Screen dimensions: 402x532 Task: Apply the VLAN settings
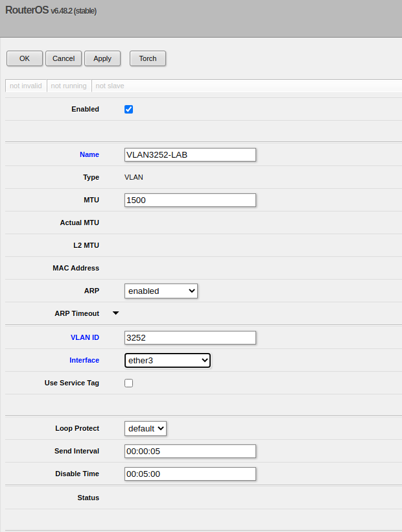click(x=102, y=58)
